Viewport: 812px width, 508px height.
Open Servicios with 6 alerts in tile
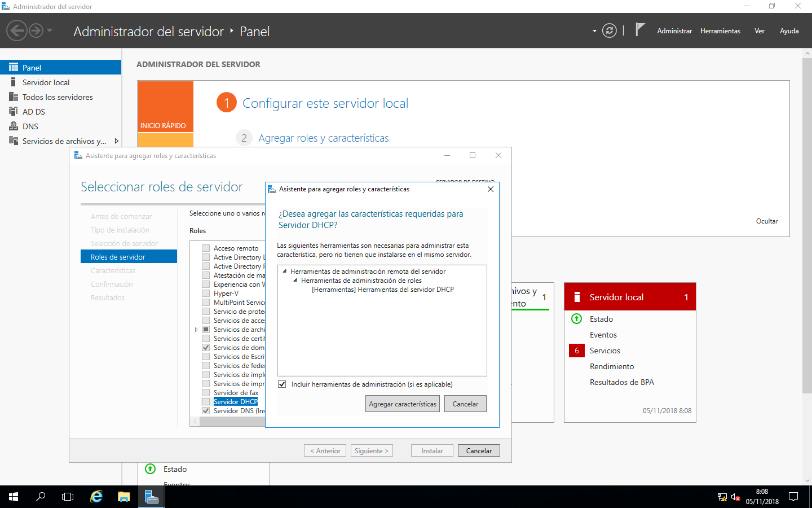pyautogui.click(x=605, y=351)
